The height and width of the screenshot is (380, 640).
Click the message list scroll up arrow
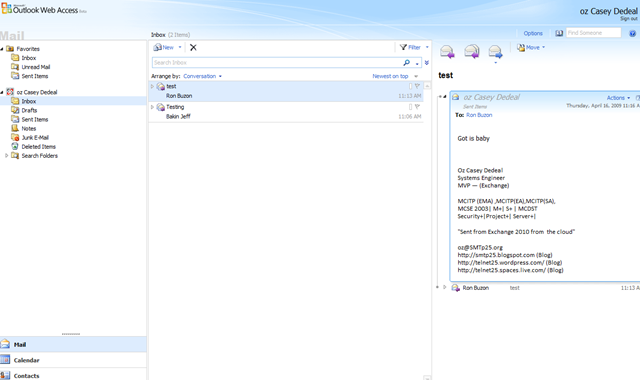click(427, 86)
